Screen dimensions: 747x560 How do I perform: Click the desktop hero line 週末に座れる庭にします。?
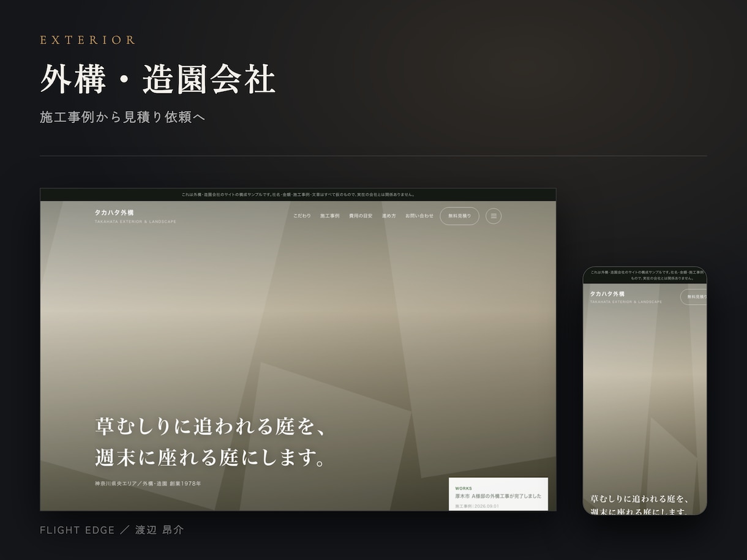pos(211,458)
